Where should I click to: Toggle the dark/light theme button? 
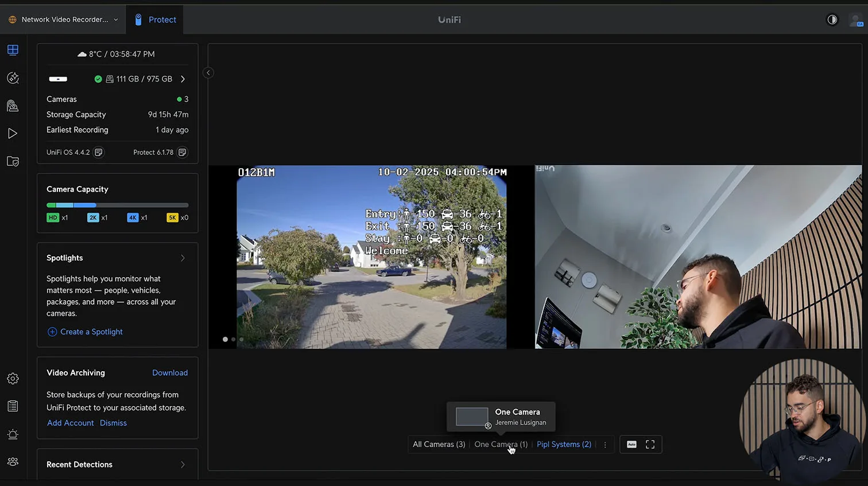[832, 20]
